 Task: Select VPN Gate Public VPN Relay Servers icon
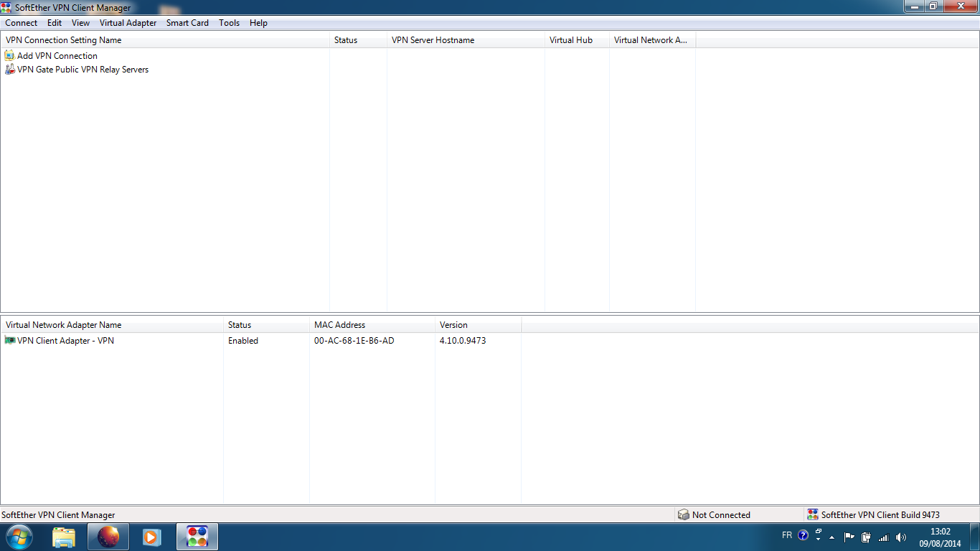tap(9, 70)
